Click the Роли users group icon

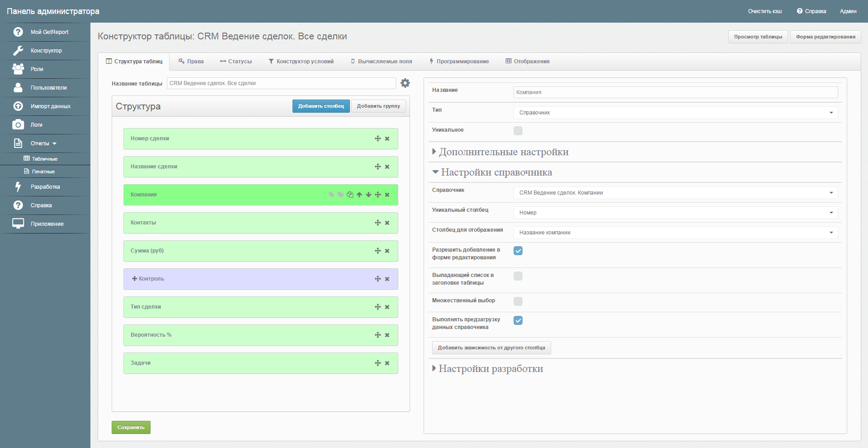click(x=18, y=69)
